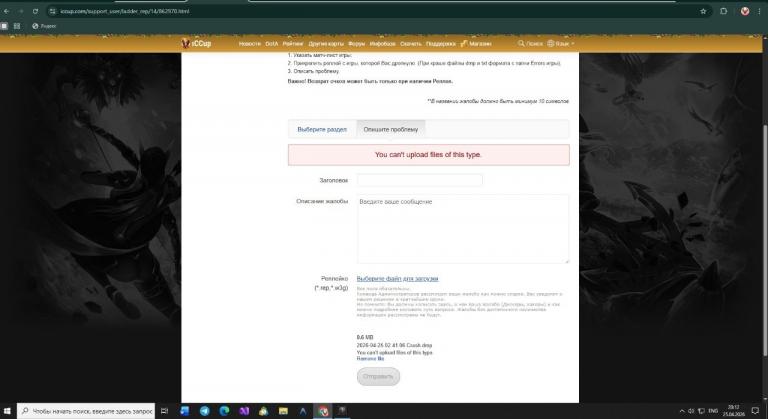
Task: Click the iCCup logo
Action: click(196, 44)
